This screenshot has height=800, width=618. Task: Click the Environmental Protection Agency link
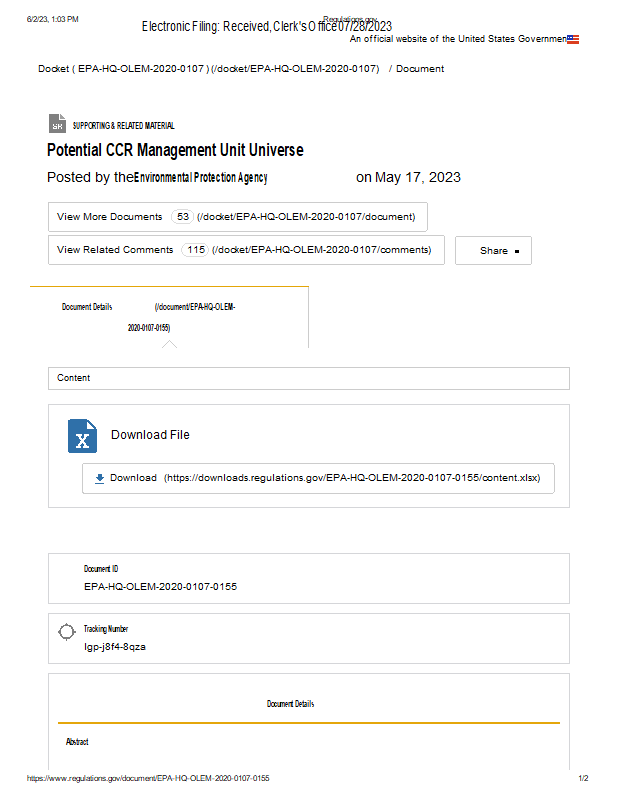201,178
